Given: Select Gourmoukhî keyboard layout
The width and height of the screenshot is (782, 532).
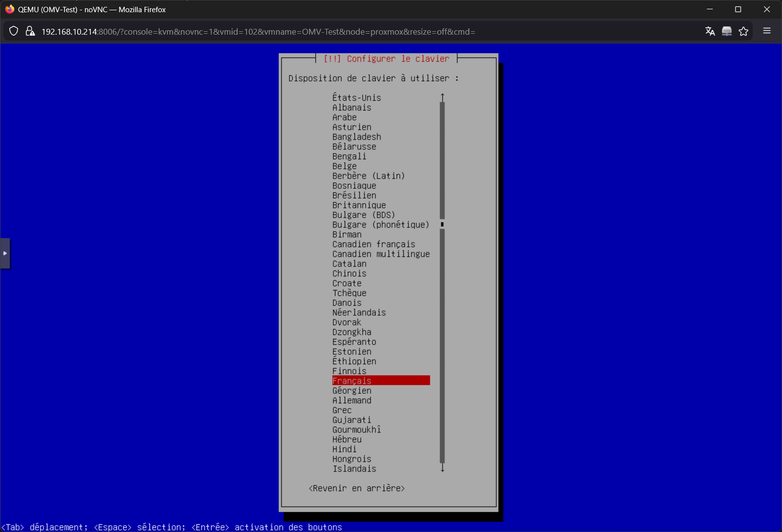Looking at the screenshot, I should [x=357, y=430].
